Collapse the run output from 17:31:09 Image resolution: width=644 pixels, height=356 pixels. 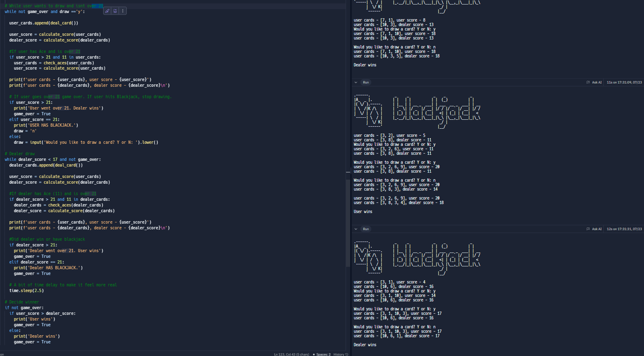tap(356, 82)
